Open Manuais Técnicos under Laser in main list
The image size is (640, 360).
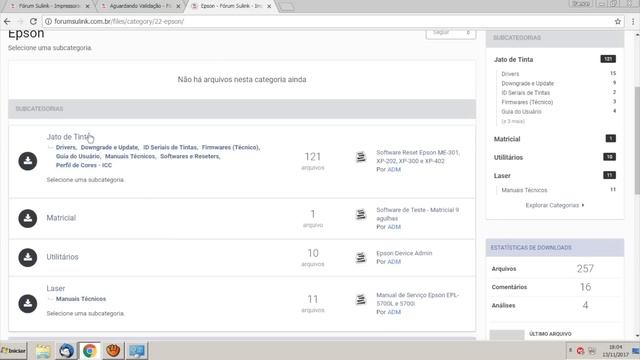tap(81, 299)
